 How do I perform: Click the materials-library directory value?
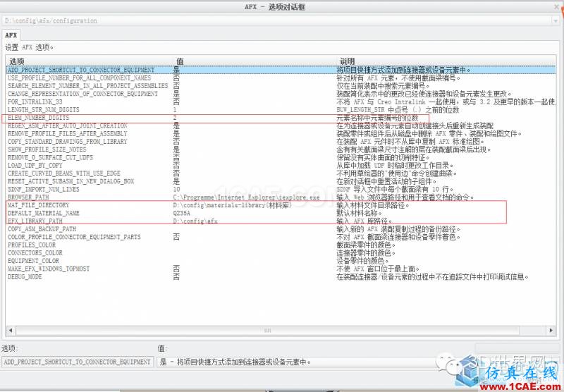[233, 205]
